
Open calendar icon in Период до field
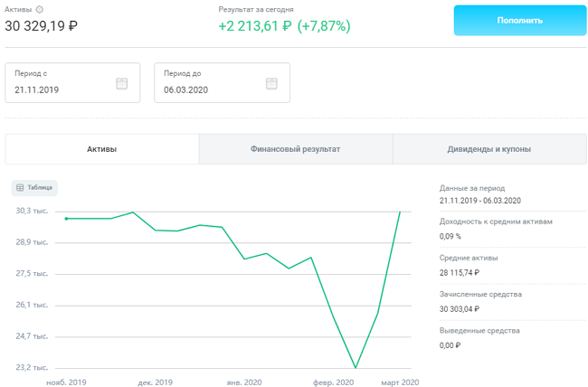coord(271,83)
